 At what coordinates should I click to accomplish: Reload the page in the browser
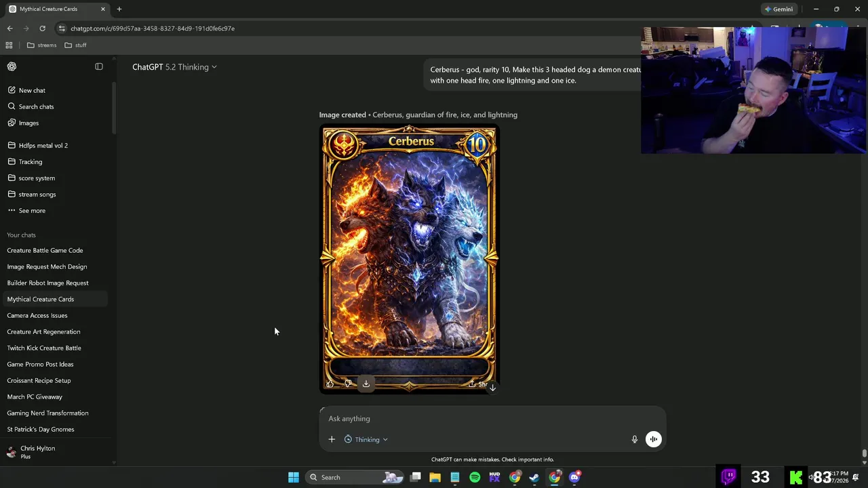pos(42,28)
